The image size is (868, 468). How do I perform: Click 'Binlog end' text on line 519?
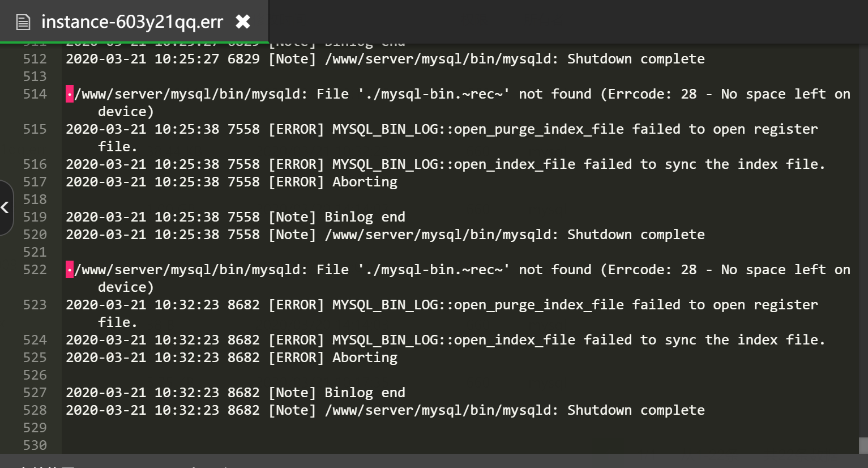click(x=365, y=217)
